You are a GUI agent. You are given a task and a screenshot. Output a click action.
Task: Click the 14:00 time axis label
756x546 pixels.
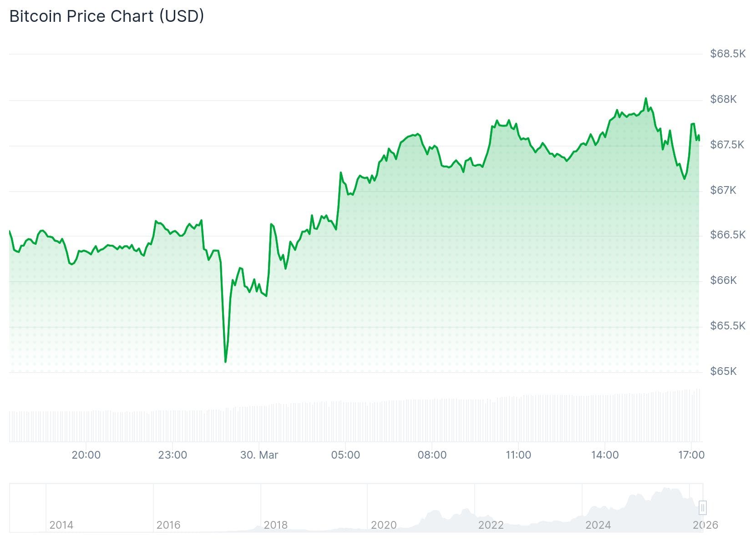[x=605, y=455]
